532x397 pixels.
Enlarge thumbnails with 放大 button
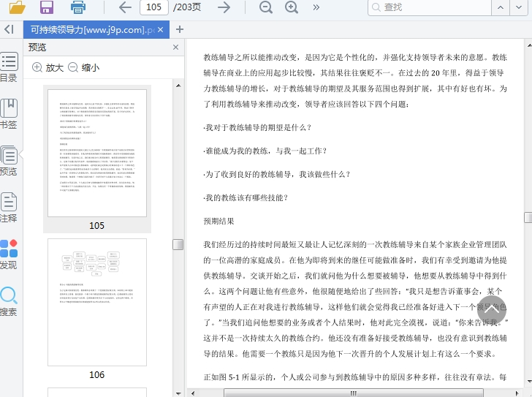point(47,67)
